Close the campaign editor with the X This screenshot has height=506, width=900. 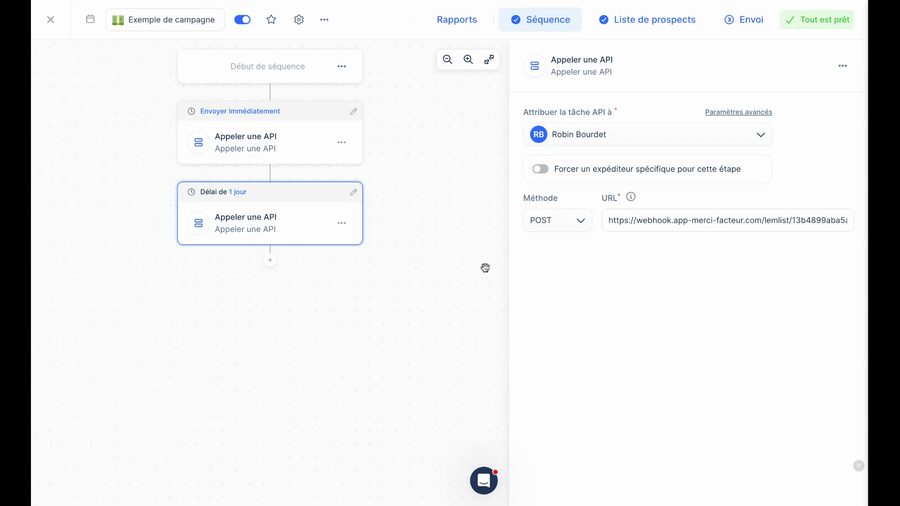pyautogui.click(x=51, y=20)
